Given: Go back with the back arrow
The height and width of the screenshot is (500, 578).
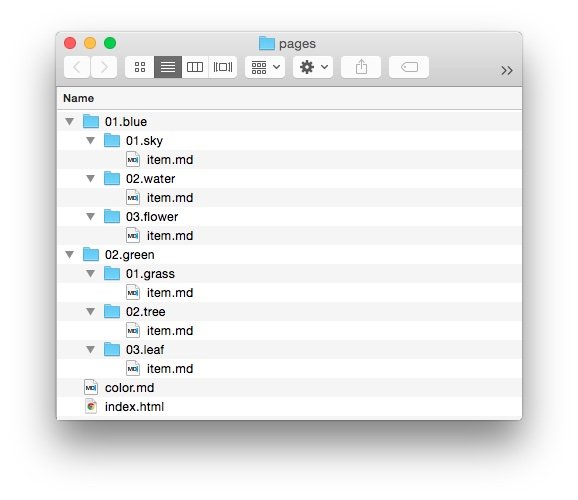Looking at the screenshot, I should (x=77, y=67).
